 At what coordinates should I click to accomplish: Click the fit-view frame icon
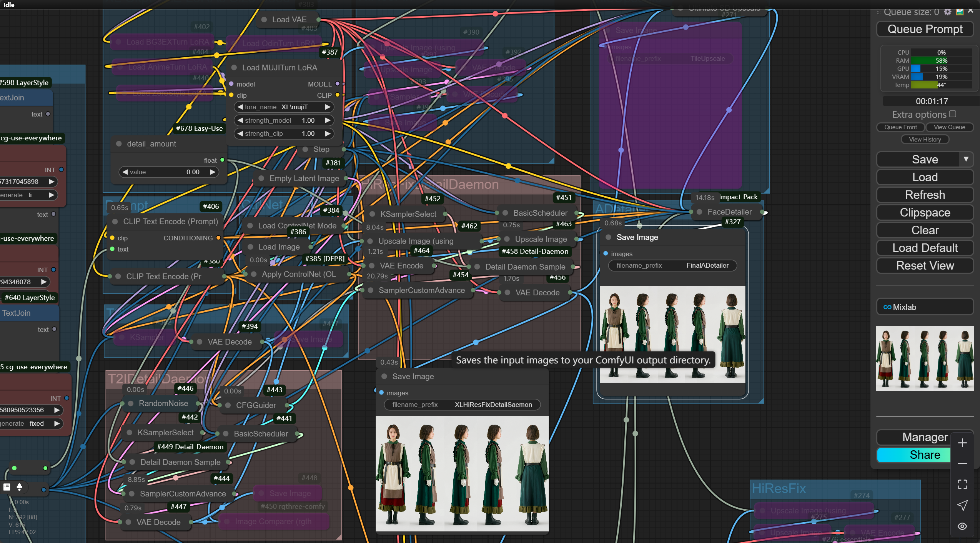[962, 485]
